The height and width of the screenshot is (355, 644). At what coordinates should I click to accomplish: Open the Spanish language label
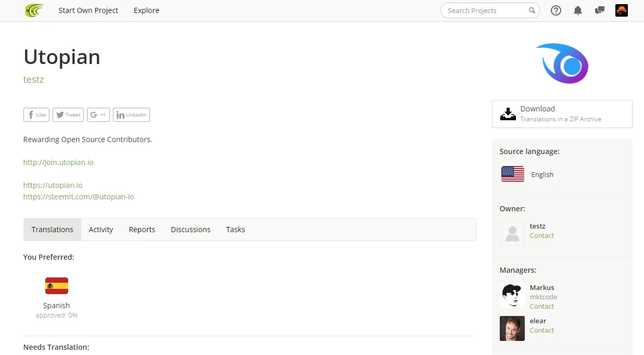pos(57,306)
